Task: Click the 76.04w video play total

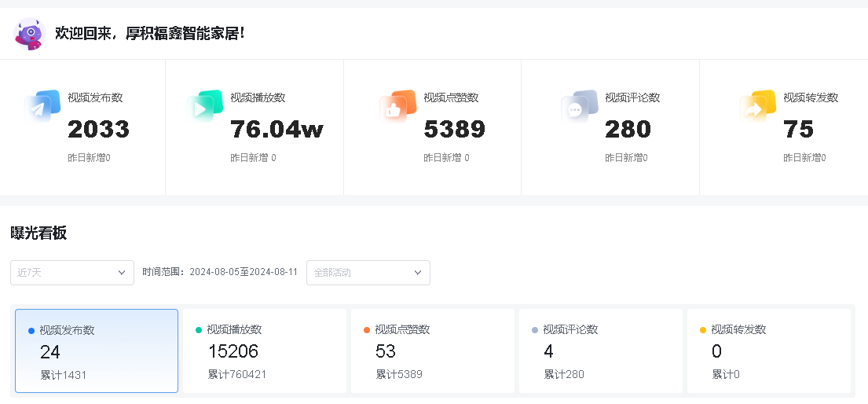Action: point(277,130)
